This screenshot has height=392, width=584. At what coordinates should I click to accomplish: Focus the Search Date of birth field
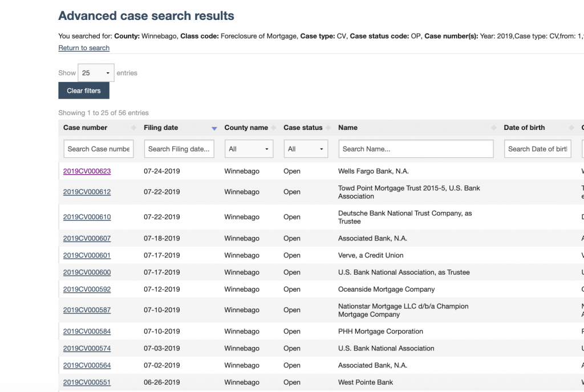point(537,149)
